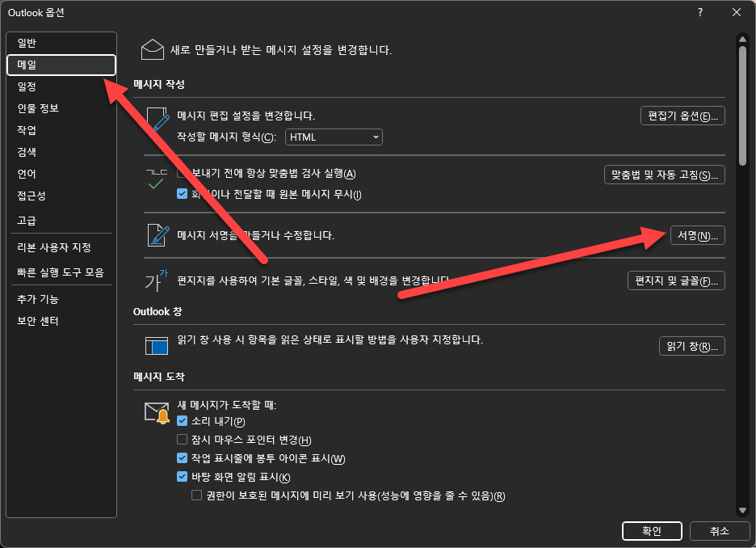Disable 소리 내기 checkbox
756x548 pixels.
[182, 421]
